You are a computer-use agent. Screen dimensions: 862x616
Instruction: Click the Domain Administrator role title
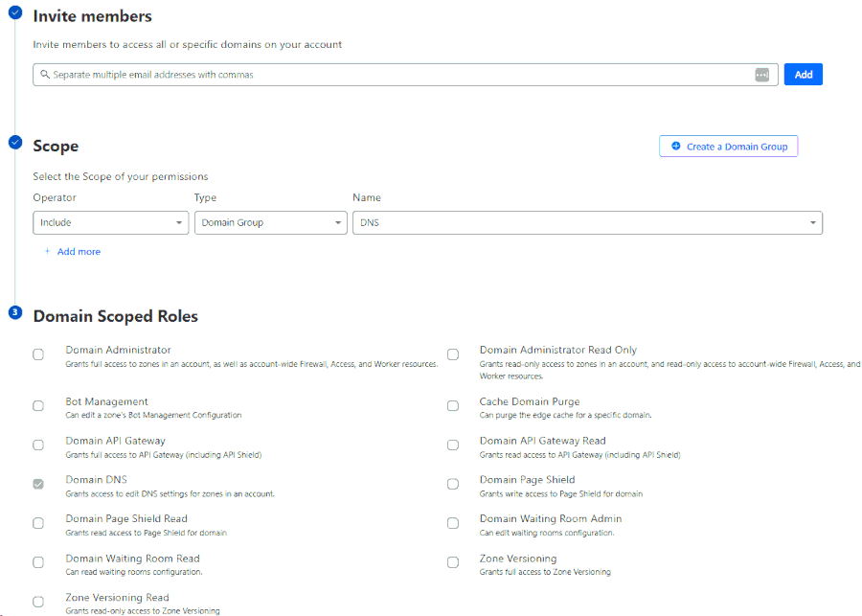(x=118, y=350)
